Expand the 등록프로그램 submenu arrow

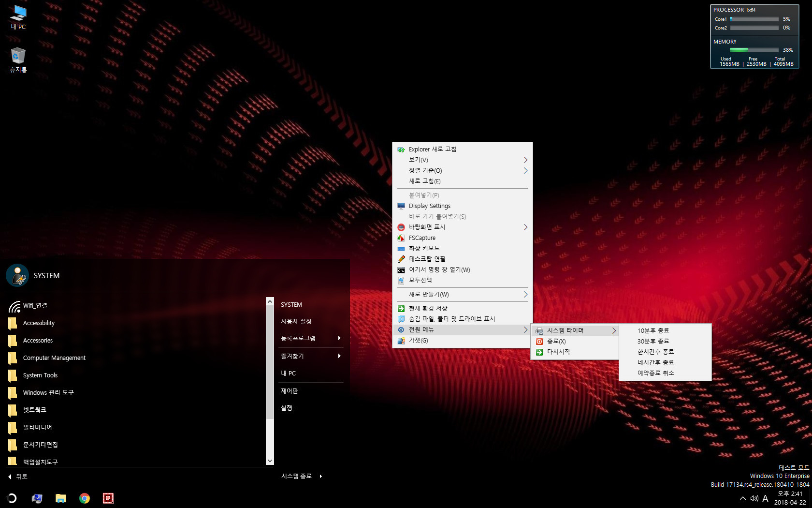pyautogui.click(x=339, y=338)
